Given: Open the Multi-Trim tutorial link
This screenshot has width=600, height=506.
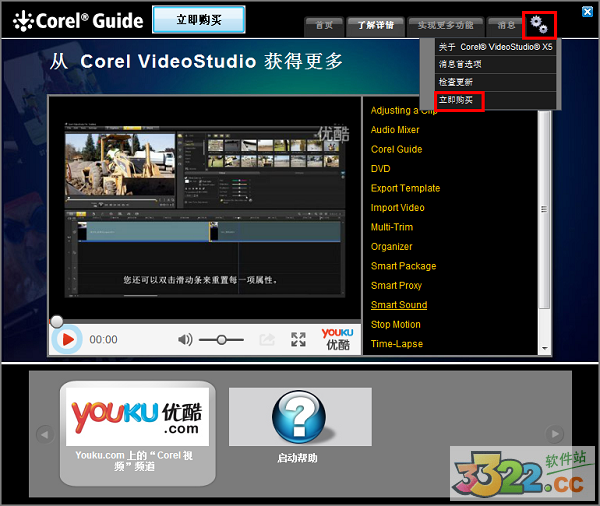Looking at the screenshot, I should [x=391, y=227].
